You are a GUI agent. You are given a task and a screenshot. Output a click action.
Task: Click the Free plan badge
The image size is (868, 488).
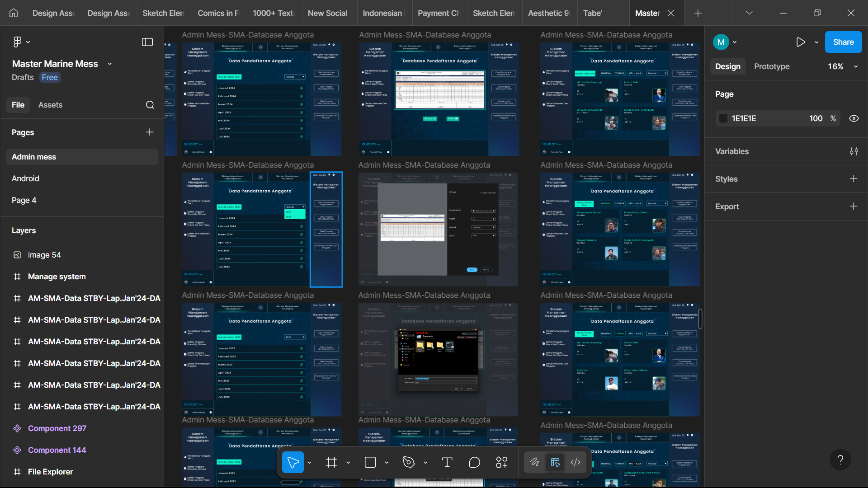(x=50, y=77)
